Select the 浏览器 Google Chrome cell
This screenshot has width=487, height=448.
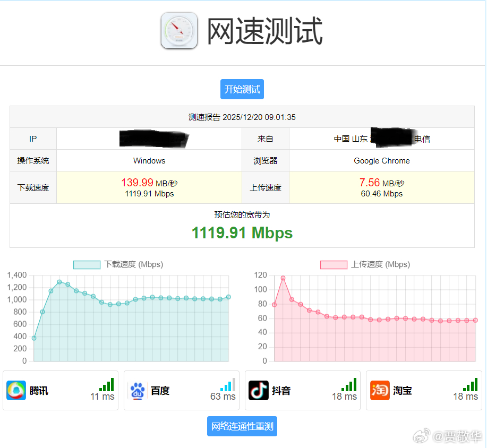coord(381,160)
